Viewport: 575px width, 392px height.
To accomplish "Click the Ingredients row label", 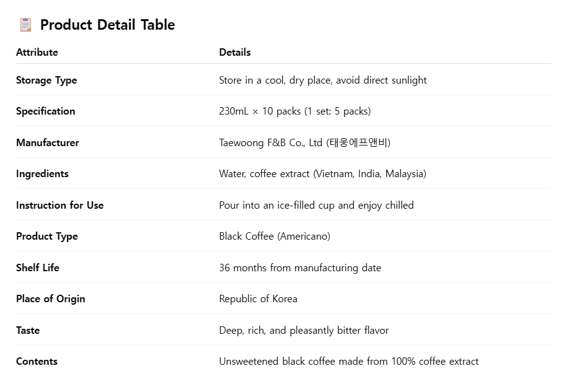I will point(42,174).
